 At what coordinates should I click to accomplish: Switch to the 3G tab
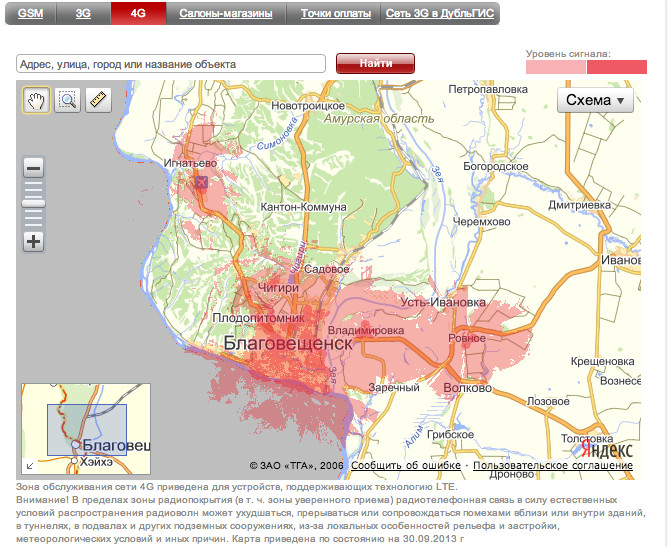[x=82, y=14]
